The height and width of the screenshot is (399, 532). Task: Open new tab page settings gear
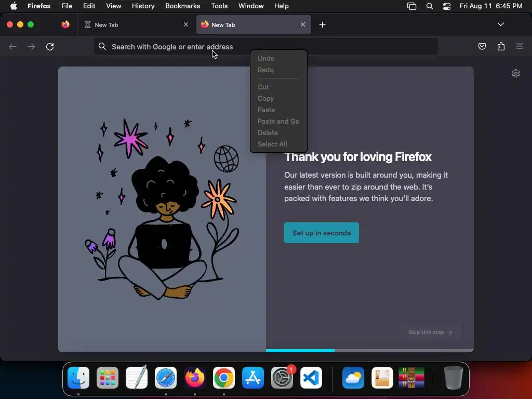pyautogui.click(x=516, y=73)
